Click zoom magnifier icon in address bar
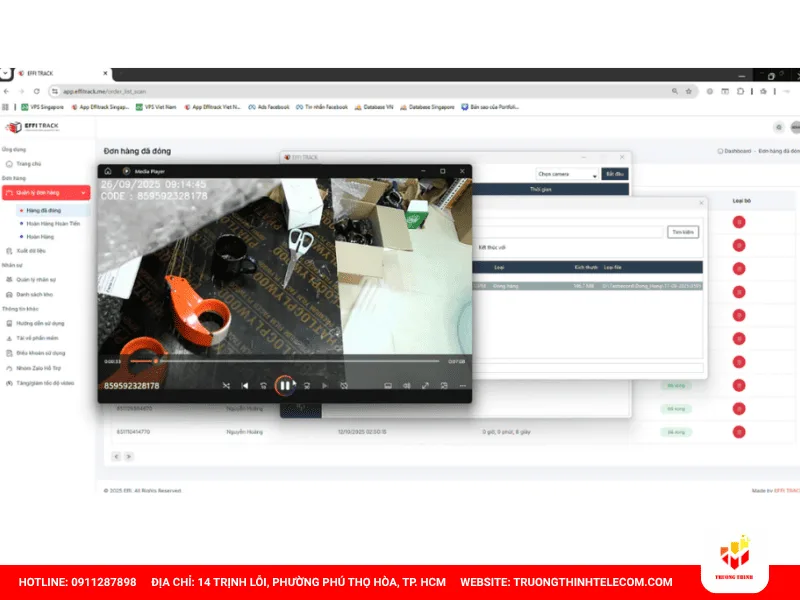The height and width of the screenshot is (600, 800). pos(674,91)
